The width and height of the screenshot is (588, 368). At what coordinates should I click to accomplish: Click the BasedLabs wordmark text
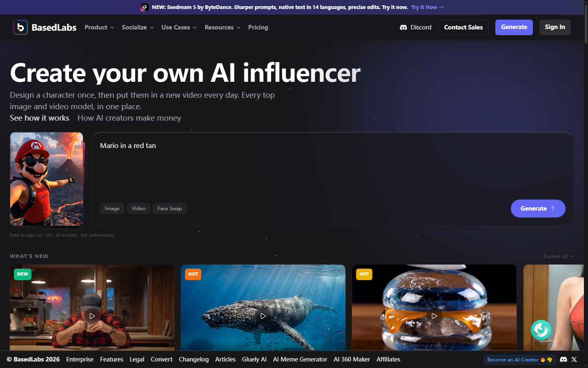tap(54, 27)
